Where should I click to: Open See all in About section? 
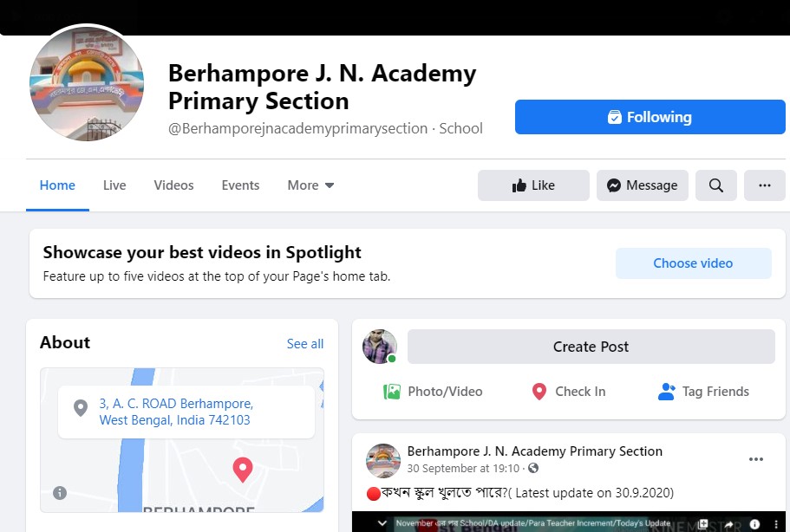pyautogui.click(x=305, y=344)
